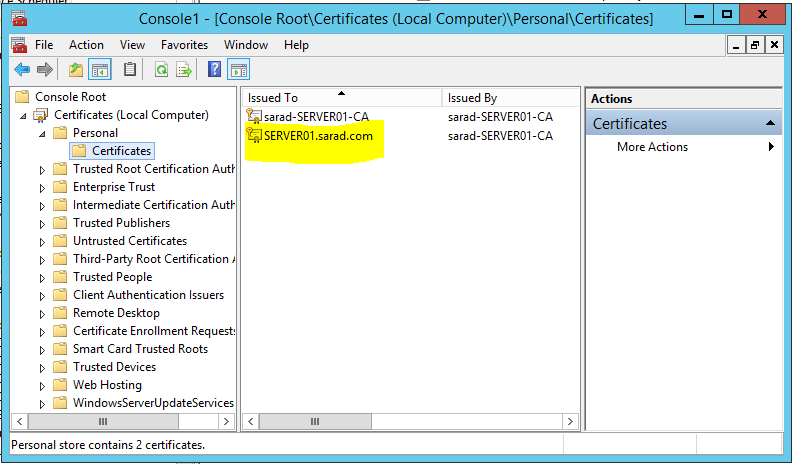Click the Up one level folder icon
The width and height of the screenshot is (795, 464).
tap(76, 69)
